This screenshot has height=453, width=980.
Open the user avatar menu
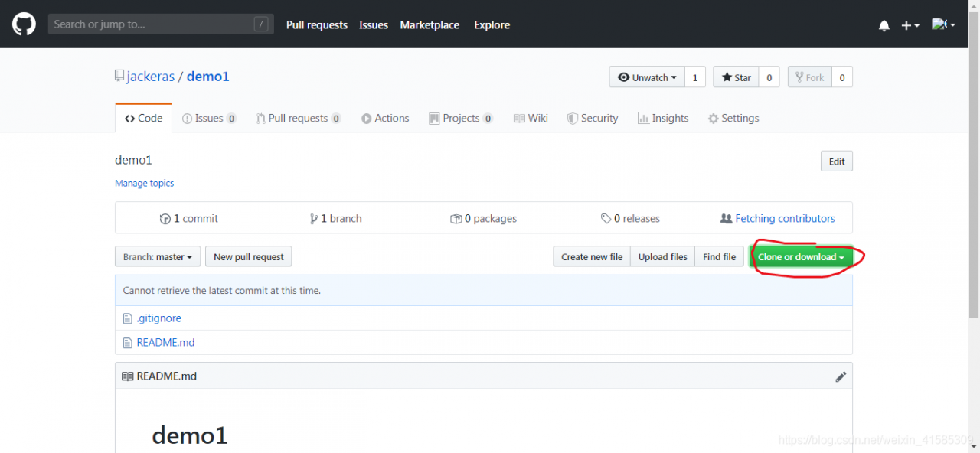pyautogui.click(x=943, y=24)
